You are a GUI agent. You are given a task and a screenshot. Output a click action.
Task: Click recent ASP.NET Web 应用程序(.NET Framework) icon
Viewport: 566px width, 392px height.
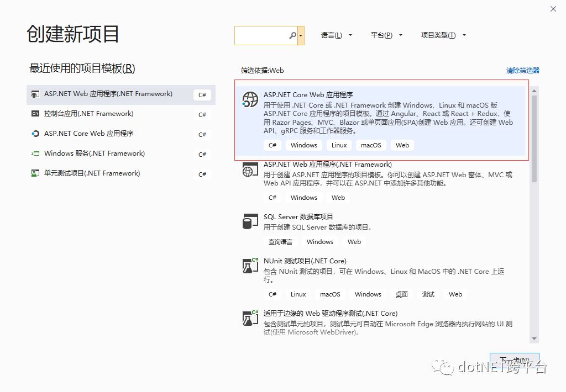tap(35, 94)
